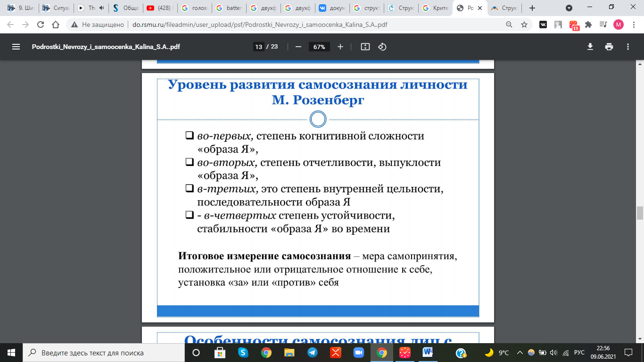
Task: Switch the РУС keyboard language
Action: tap(579, 353)
